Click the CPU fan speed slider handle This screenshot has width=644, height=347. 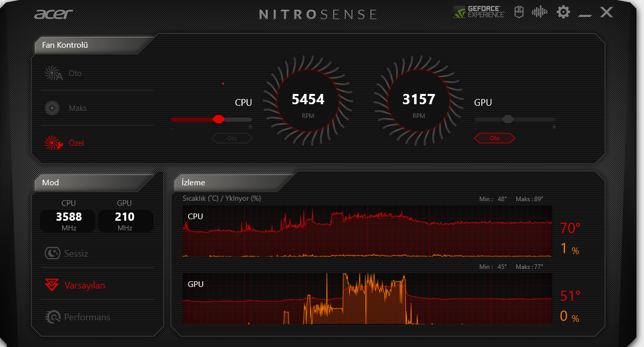(x=219, y=119)
